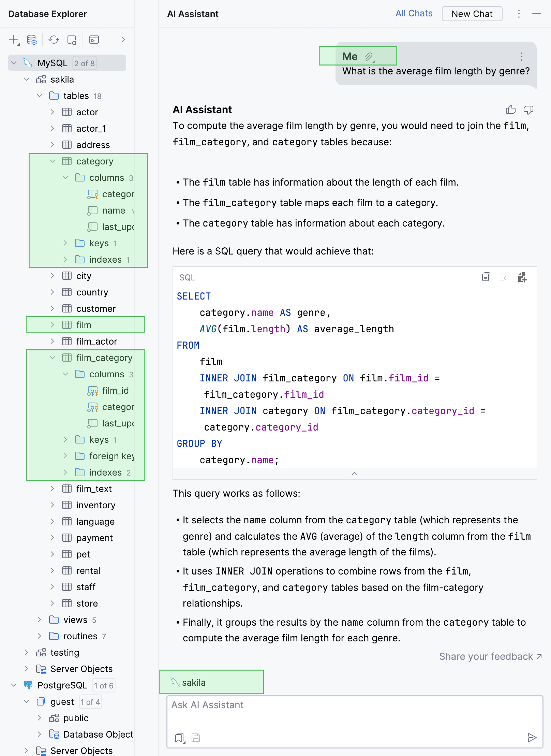This screenshot has width=551, height=756.
Task: Select the inventory table
Action: pyautogui.click(x=96, y=505)
